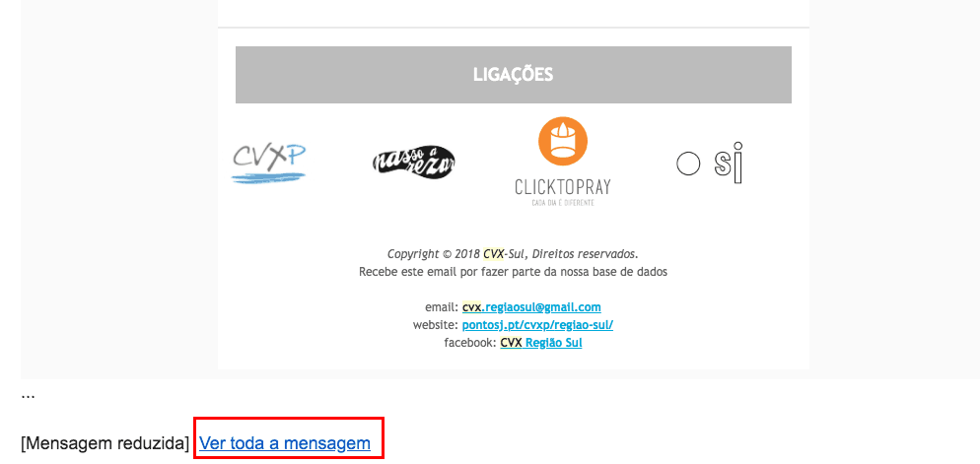Click the Ponto SJ circle logo
This screenshot has height=464, width=980.
click(x=689, y=165)
